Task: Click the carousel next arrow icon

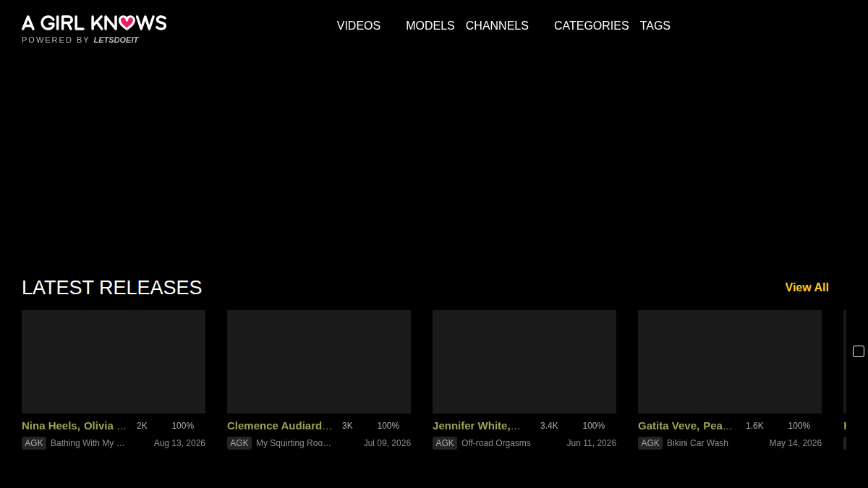Action: tap(859, 351)
